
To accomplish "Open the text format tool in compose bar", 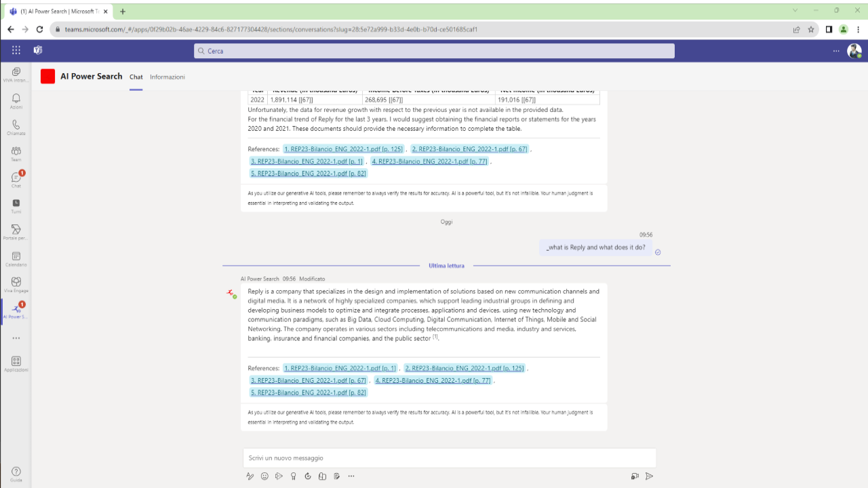I will [250, 476].
